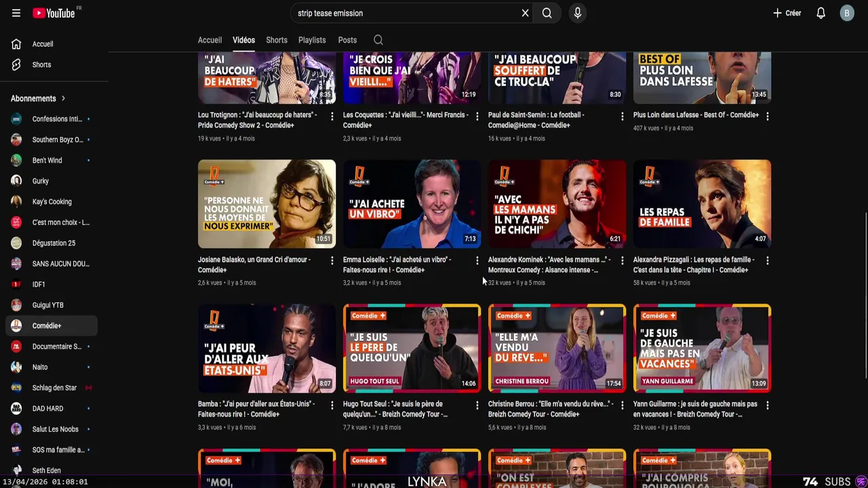Open Southern Boyz O... subscription
The image size is (868, 488).
tap(52, 140)
